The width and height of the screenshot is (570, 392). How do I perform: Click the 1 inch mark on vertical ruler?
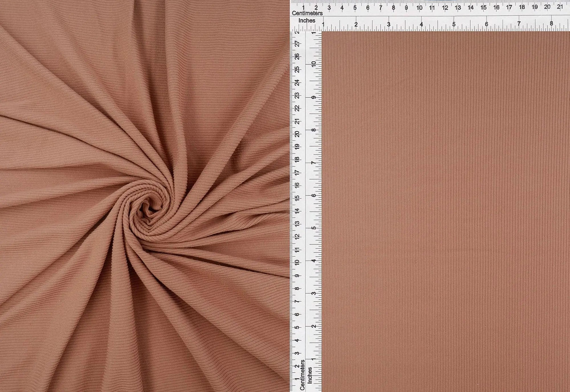click(x=314, y=359)
